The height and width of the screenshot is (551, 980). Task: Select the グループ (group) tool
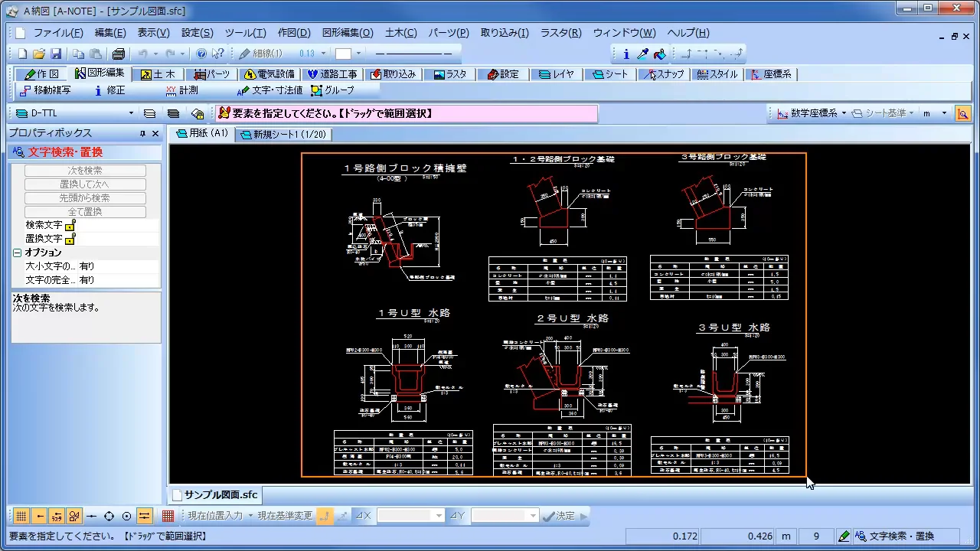pos(332,90)
